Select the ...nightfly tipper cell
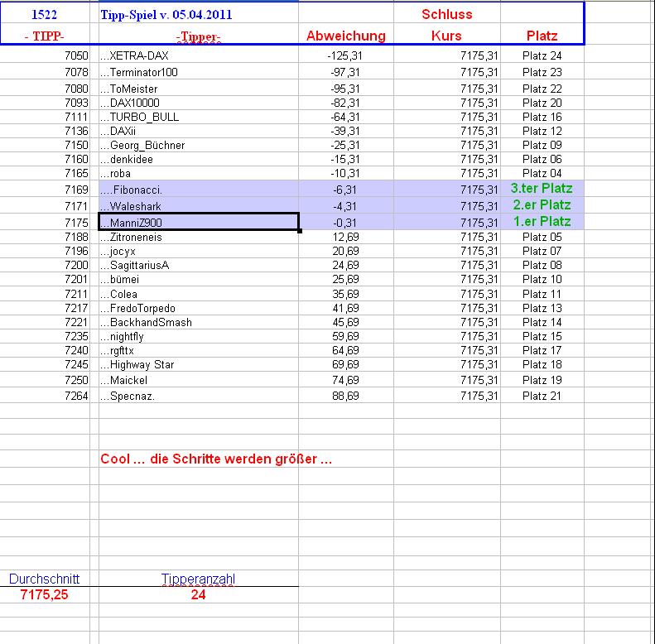Screen dimensions: 655x644 pyautogui.click(x=199, y=336)
